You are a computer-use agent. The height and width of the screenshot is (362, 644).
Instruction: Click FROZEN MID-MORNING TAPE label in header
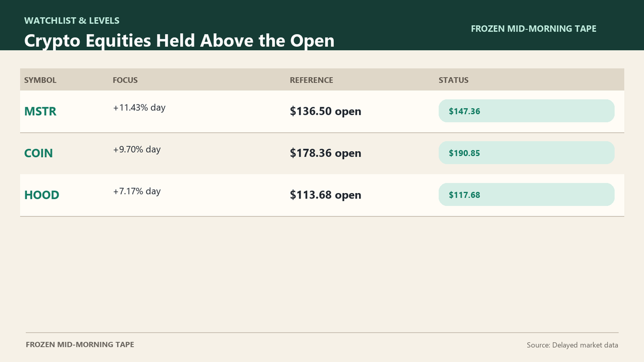533,28
